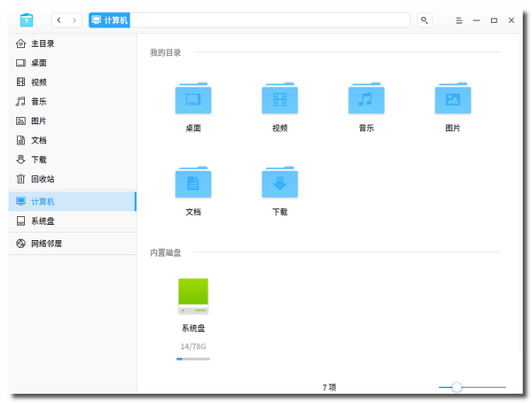Click the icon size zoom slider handle
The width and height of the screenshot is (532, 403).
[457, 387]
